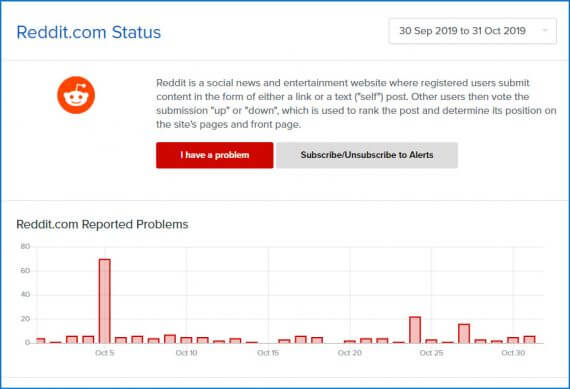Image resolution: width=570 pixels, height=389 pixels.
Task: Open the date range dropdown
Action: [x=473, y=31]
